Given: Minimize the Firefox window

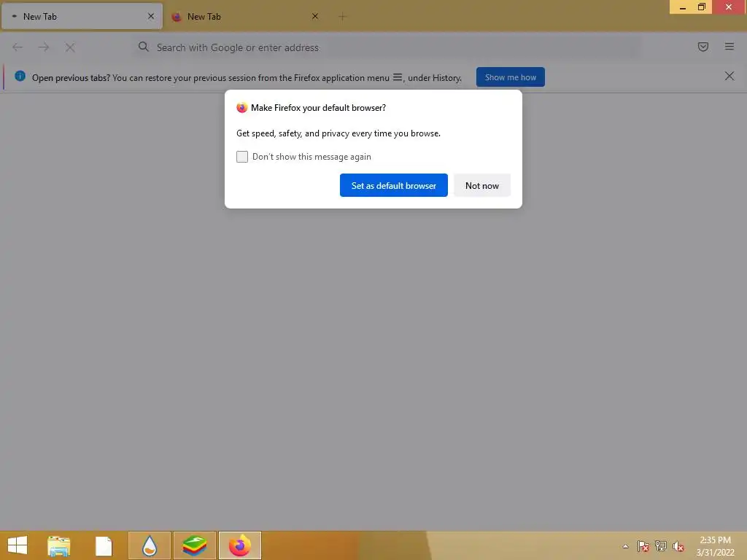Looking at the screenshot, I should (x=683, y=7).
